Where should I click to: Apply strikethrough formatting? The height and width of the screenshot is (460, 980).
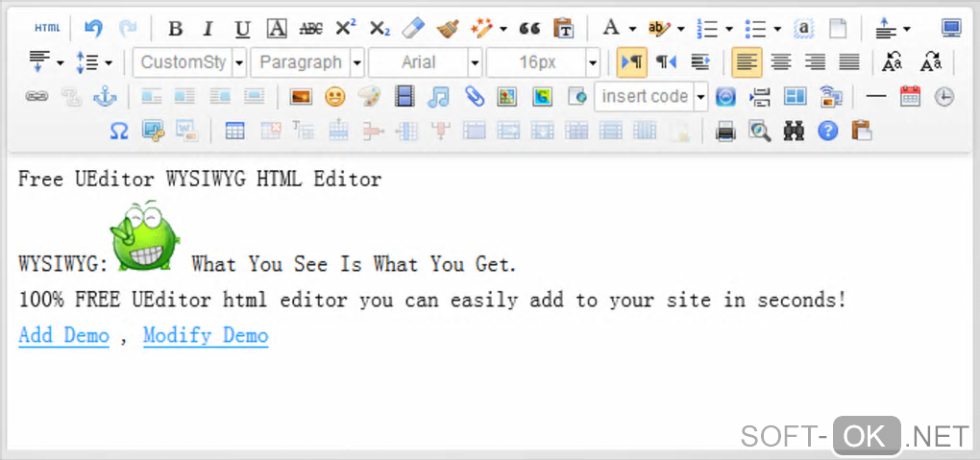(310, 28)
